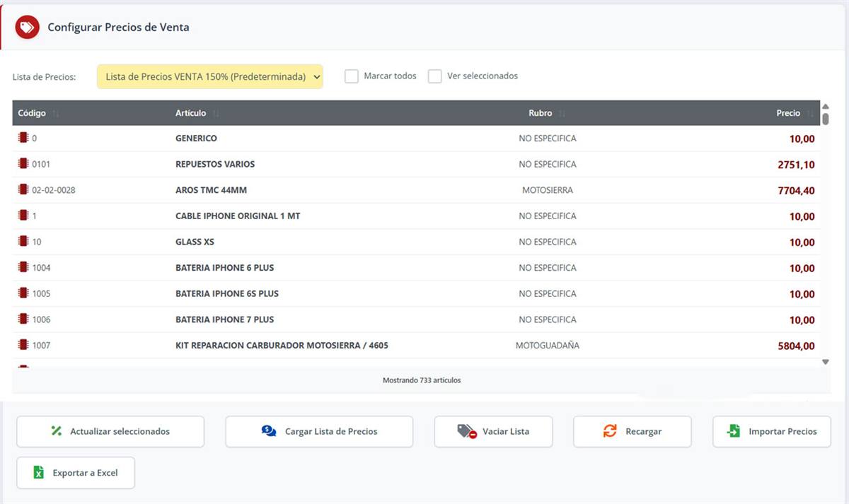Click the Importar Precios button

tap(772, 431)
